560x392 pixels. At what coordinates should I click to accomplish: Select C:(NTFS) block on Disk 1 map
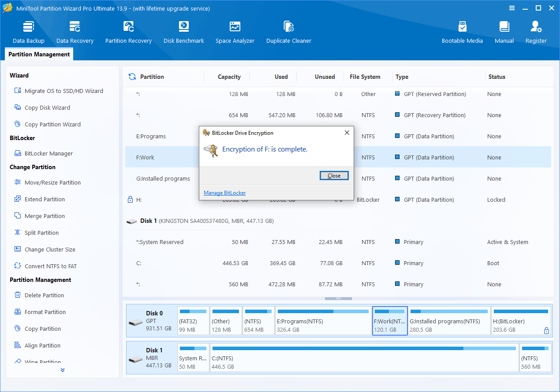tap(364, 358)
